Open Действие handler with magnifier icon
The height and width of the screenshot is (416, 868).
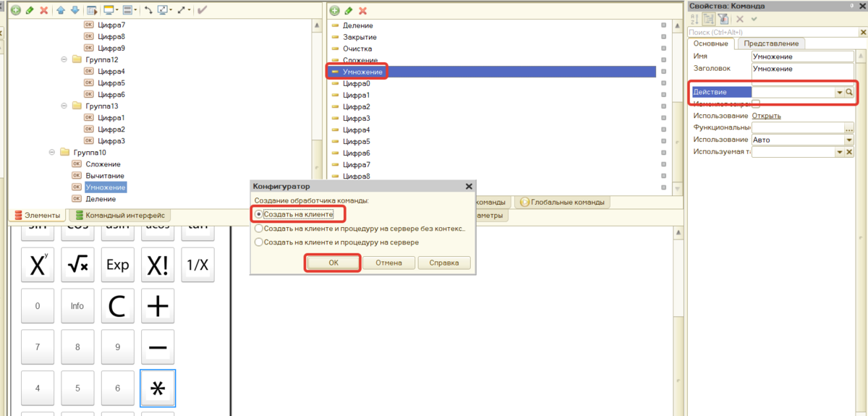pyautogui.click(x=850, y=93)
